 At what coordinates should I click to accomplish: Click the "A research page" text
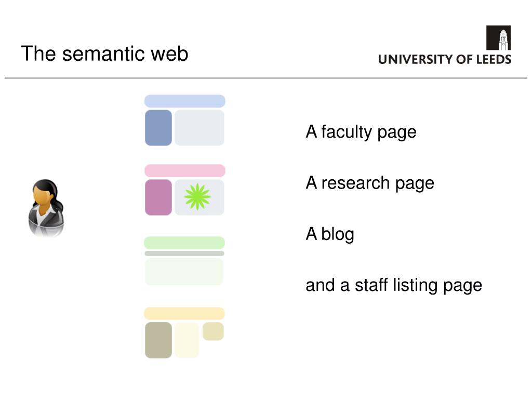[370, 183]
